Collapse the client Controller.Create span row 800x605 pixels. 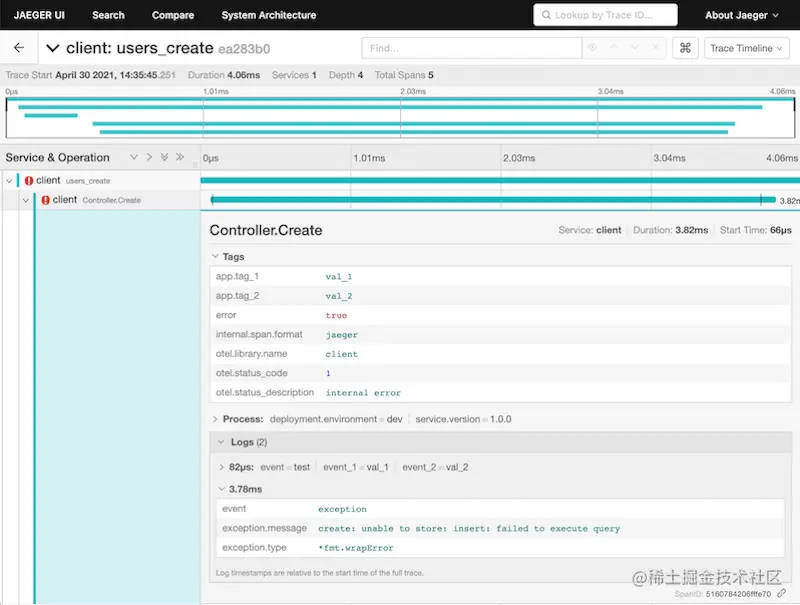26,200
